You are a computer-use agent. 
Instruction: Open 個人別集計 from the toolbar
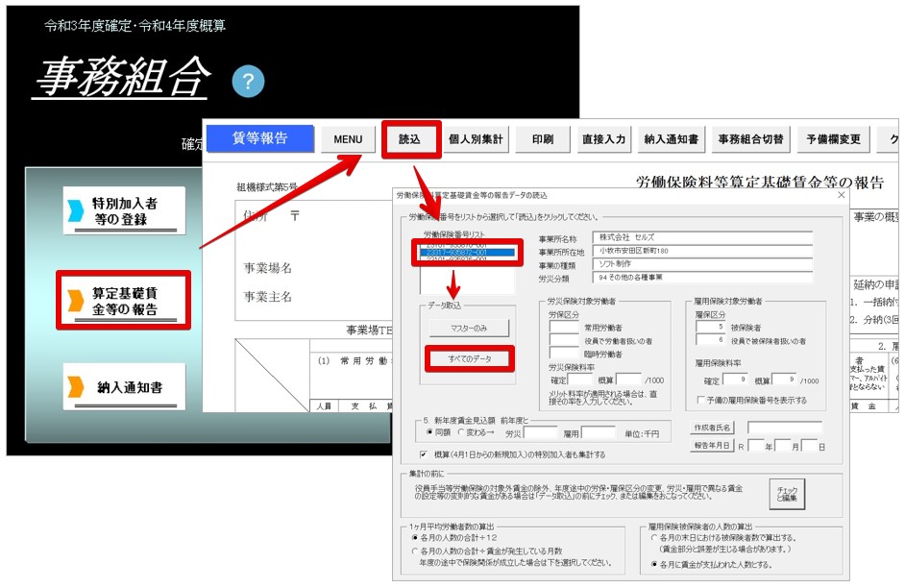pyautogui.click(x=476, y=139)
